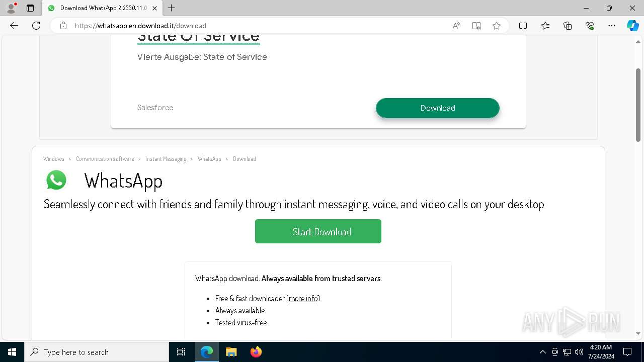Turn on Read aloud

tap(456, 26)
